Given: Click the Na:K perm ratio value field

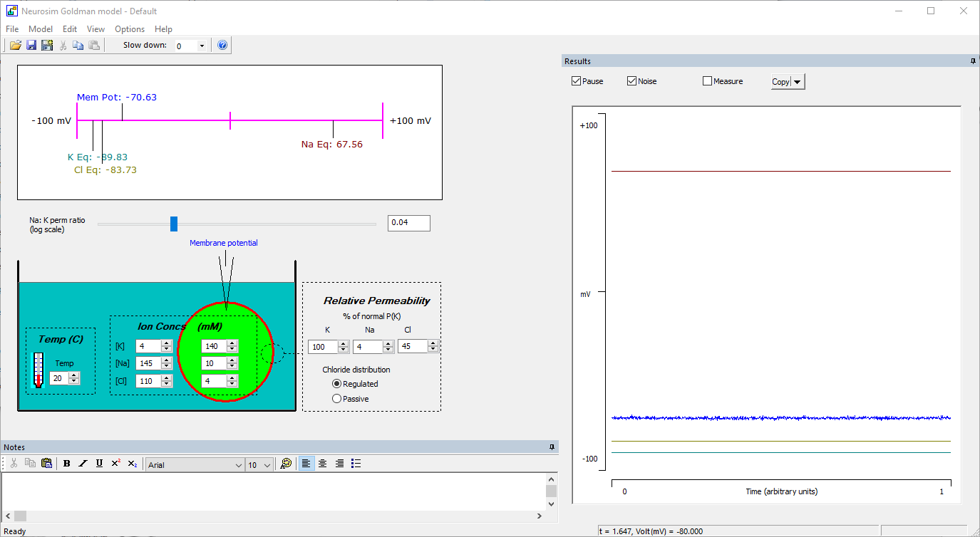Looking at the screenshot, I should coord(408,223).
